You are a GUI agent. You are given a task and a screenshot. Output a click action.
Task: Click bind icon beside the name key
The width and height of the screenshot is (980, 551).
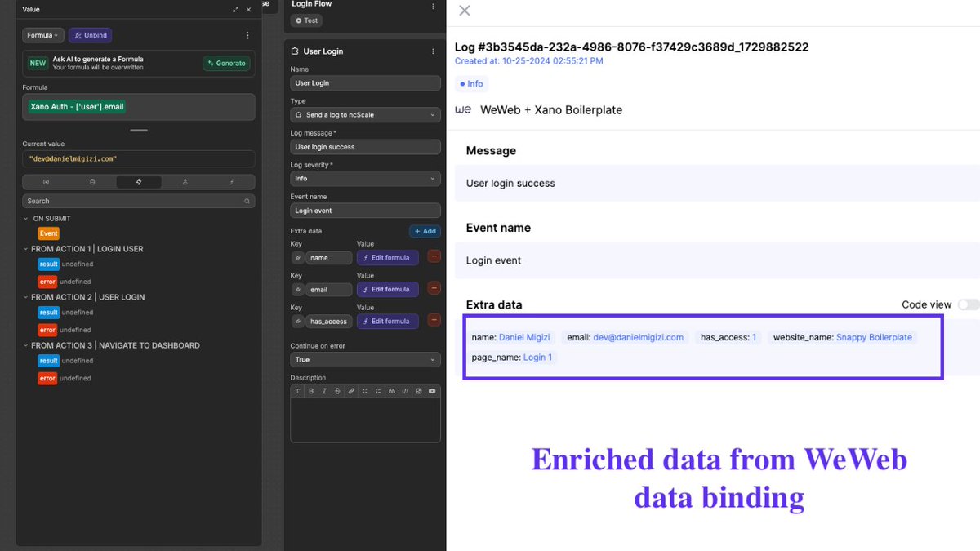pos(297,257)
